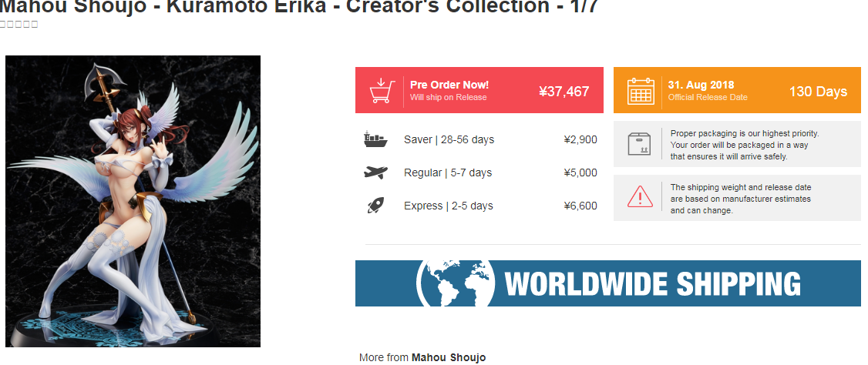Click the Worldwide Shipping banner
Viewport: 868px width, 365px height.
(x=608, y=283)
